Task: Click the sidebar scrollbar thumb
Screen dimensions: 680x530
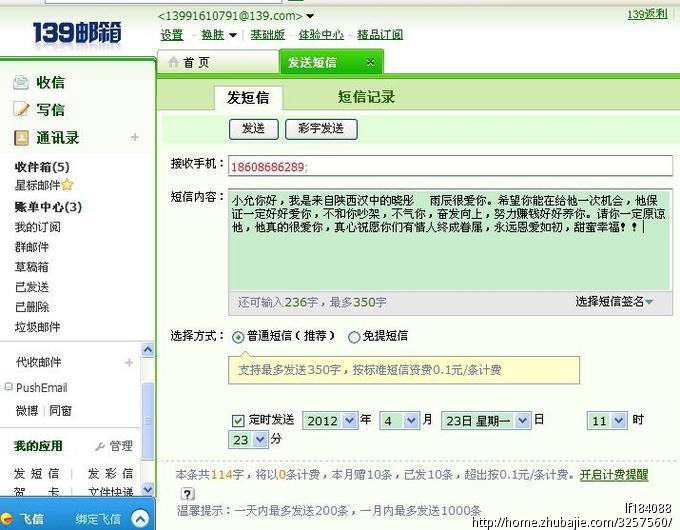Action: [x=148, y=421]
